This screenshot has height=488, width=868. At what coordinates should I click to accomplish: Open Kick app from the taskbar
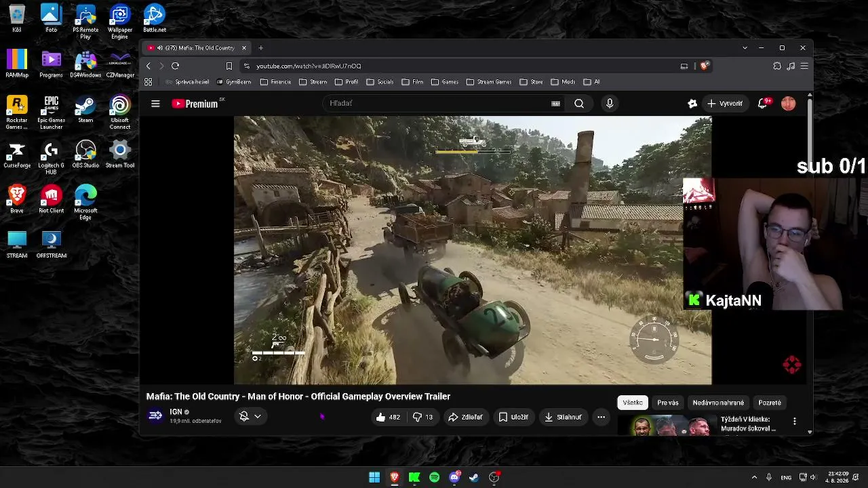(414, 477)
